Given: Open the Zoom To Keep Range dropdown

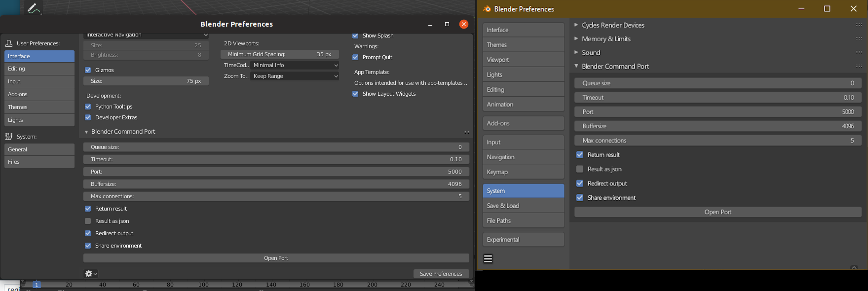Looking at the screenshot, I should click(295, 76).
